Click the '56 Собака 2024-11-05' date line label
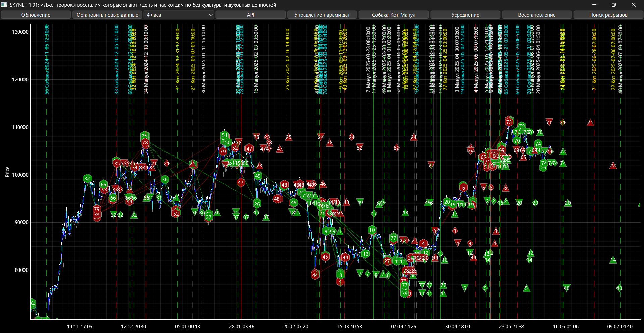 47,59
